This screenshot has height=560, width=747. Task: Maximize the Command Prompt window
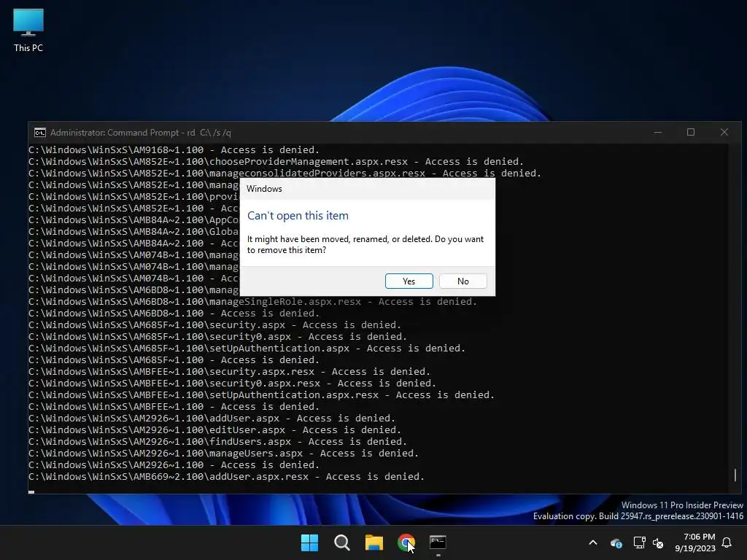pyautogui.click(x=691, y=133)
